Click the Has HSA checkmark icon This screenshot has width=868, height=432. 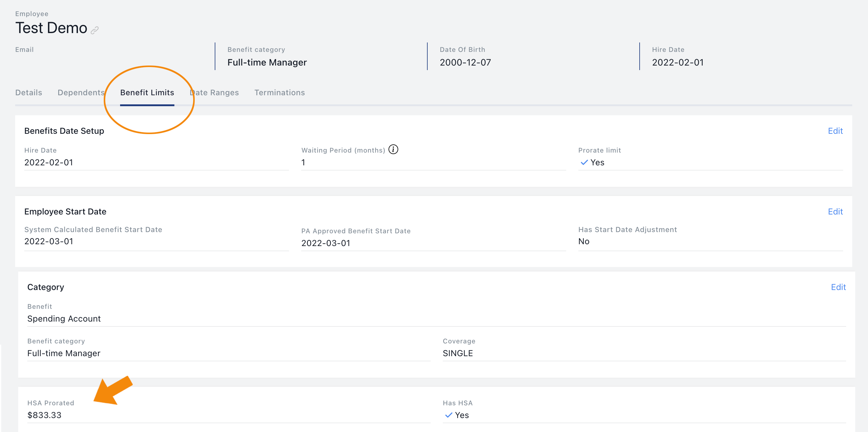449,415
